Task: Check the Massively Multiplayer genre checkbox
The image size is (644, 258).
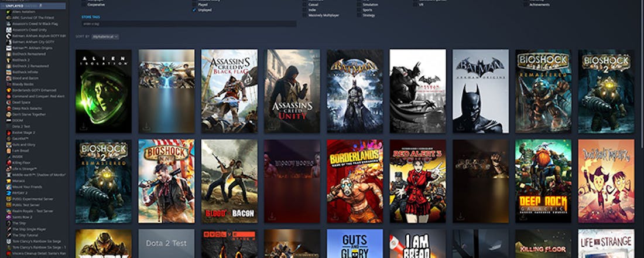Action: [304, 15]
